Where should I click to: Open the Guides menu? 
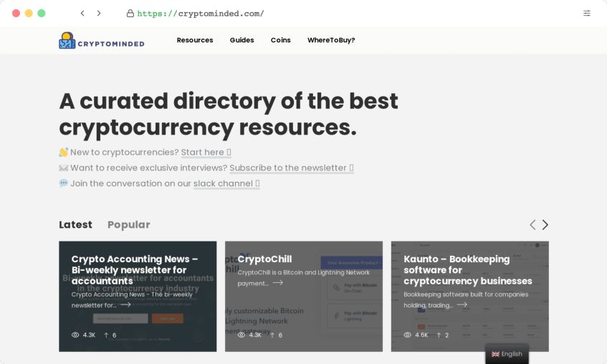pos(242,40)
